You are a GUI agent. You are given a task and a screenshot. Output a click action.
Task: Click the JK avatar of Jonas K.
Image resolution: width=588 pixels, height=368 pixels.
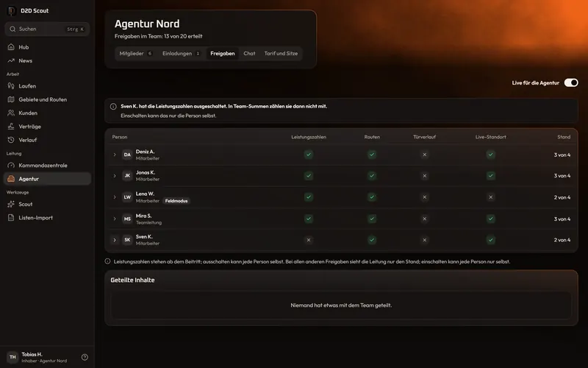pos(127,176)
